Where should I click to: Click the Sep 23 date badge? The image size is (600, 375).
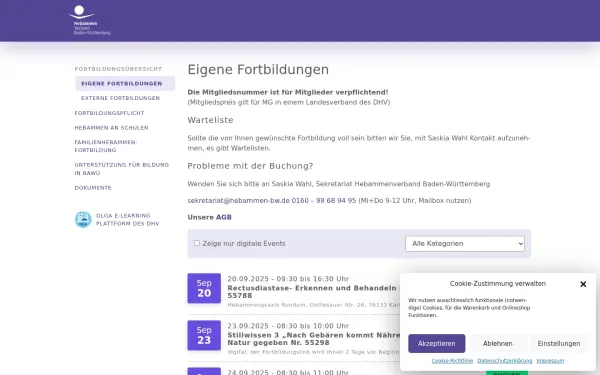tap(204, 335)
